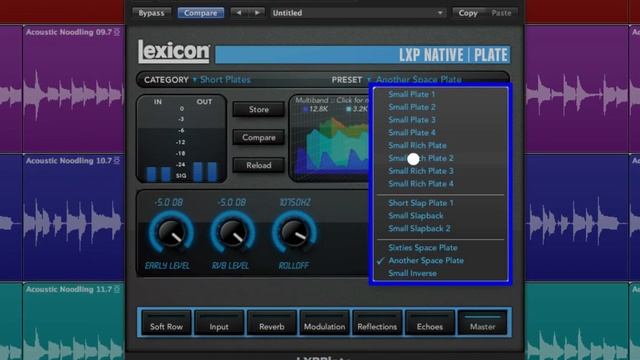Image resolution: width=640 pixels, height=360 pixels.
Task: Click the Rolloff knob
Action: tap(294, 232)
